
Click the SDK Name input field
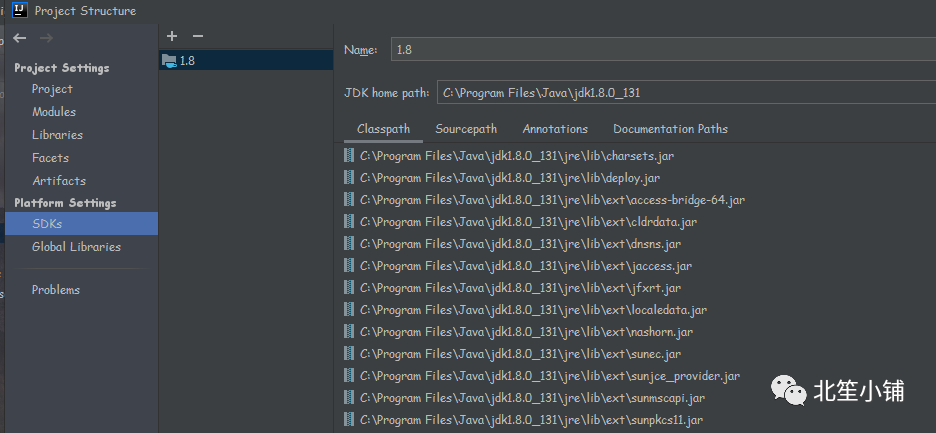pos(663,50)
